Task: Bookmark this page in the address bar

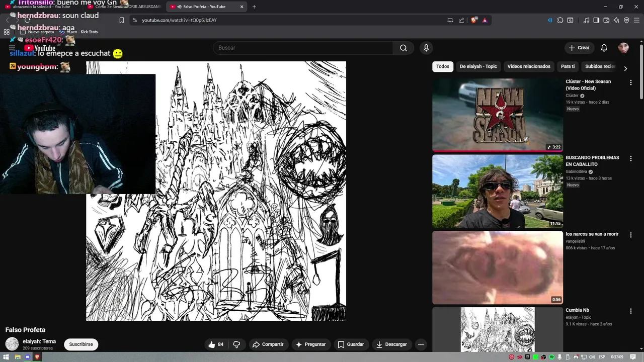Action: coord(122,20)
